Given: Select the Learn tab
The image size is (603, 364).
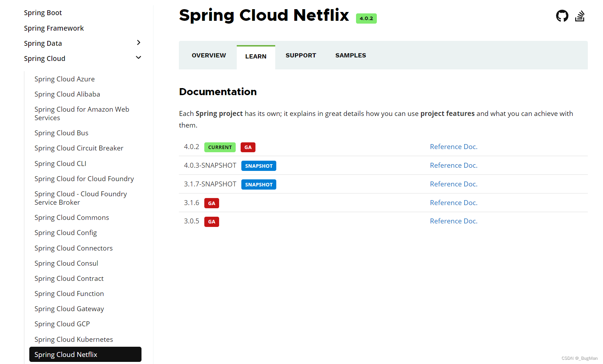Looking at the screenshot, I should point(256,56).
